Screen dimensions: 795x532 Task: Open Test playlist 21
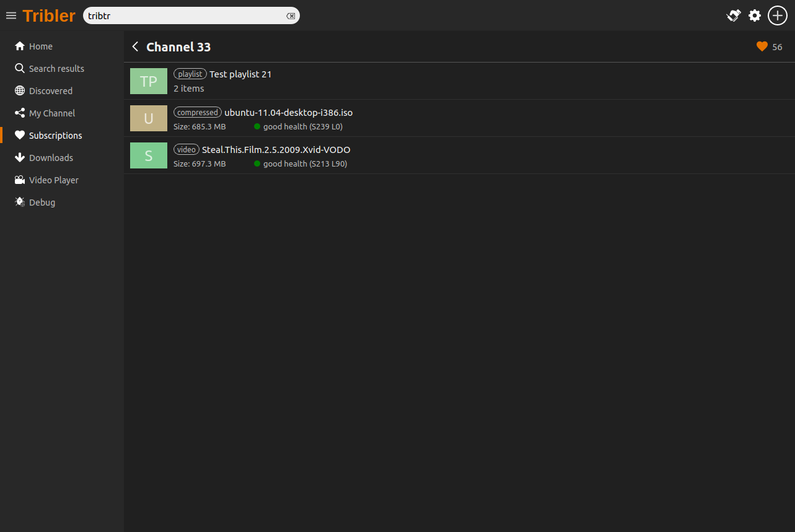(x=240, y=74)
